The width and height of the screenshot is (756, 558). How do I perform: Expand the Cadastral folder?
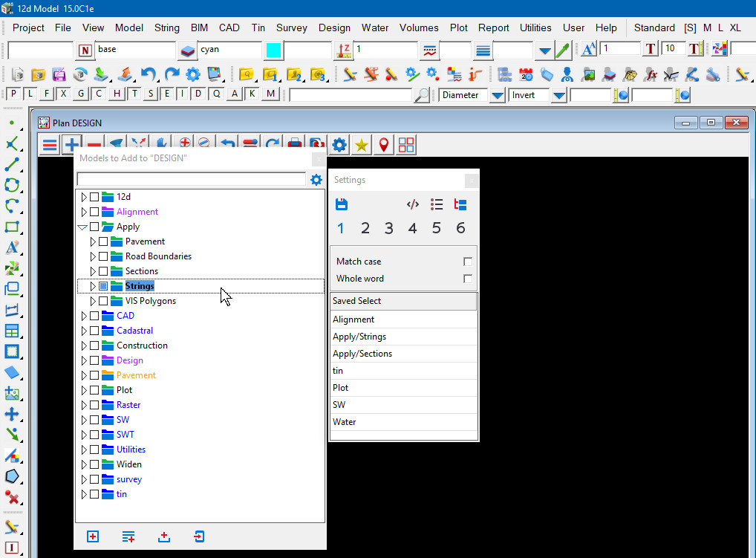pos(84,331)
